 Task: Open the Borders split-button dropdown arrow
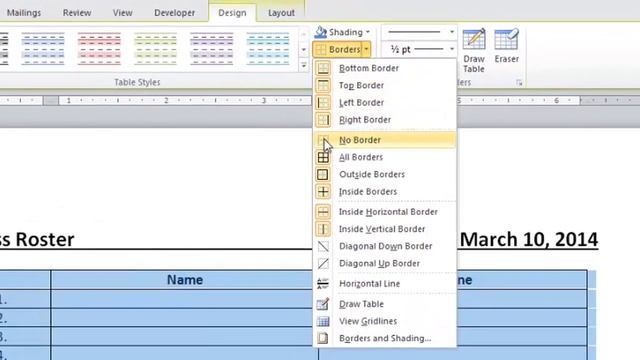366,49
